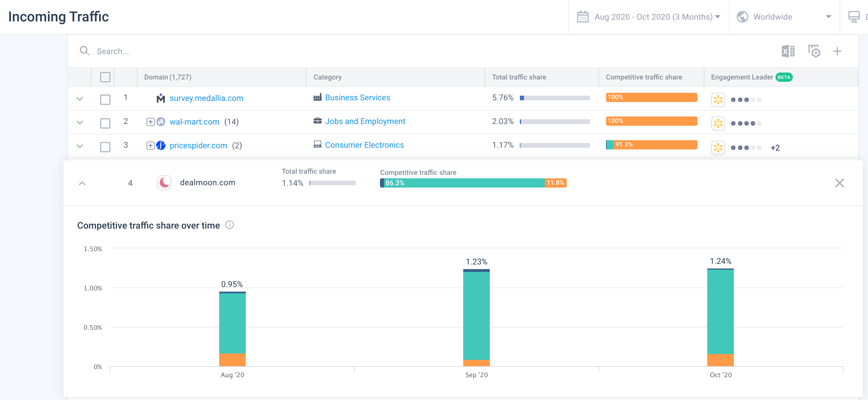Click the +2 engagement leaders indicator
This screenshot has width=868, height=400.
775,148
